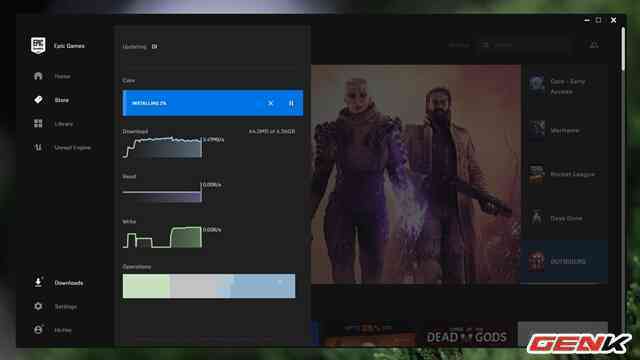Click the store search field
This screenshot has width=640, height=360.
[x=524, y=45]
